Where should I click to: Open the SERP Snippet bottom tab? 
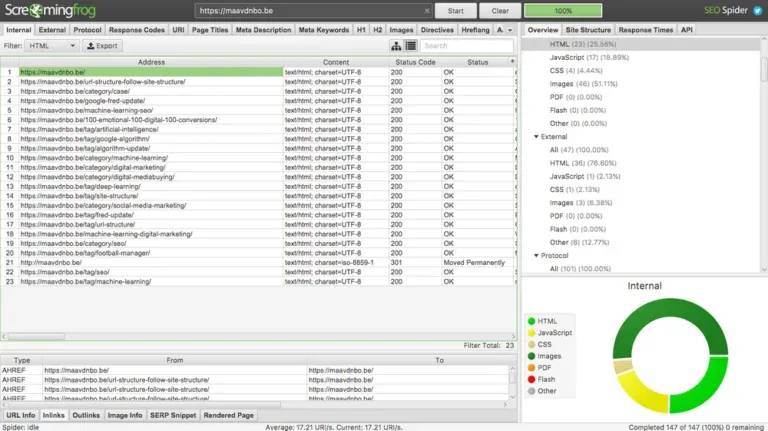tap(173, 415)
